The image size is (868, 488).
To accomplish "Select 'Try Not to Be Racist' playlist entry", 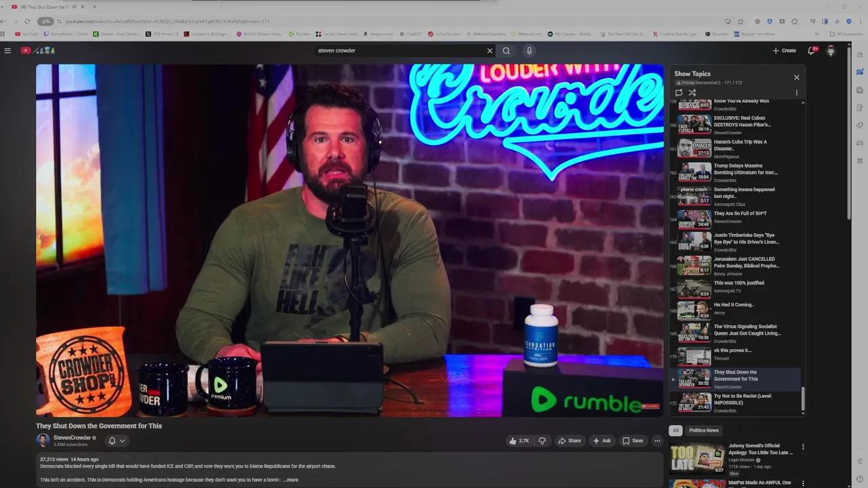I will click(x=736, y=403).
